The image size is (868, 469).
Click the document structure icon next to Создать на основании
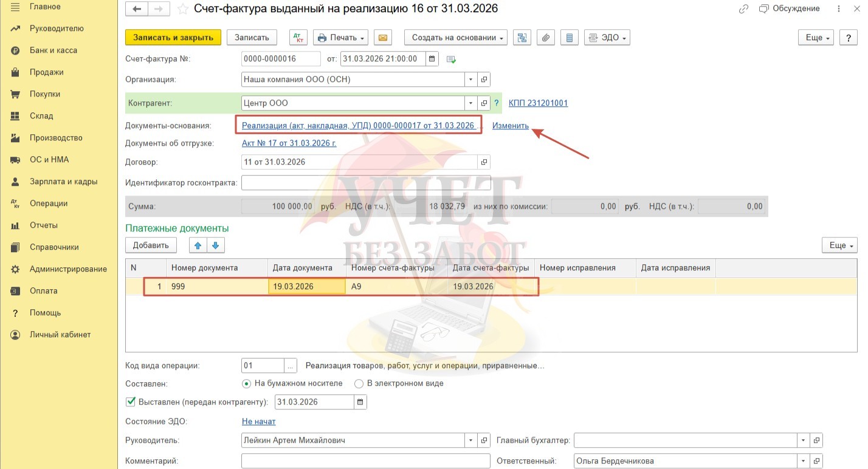click(x=522, y=38)
